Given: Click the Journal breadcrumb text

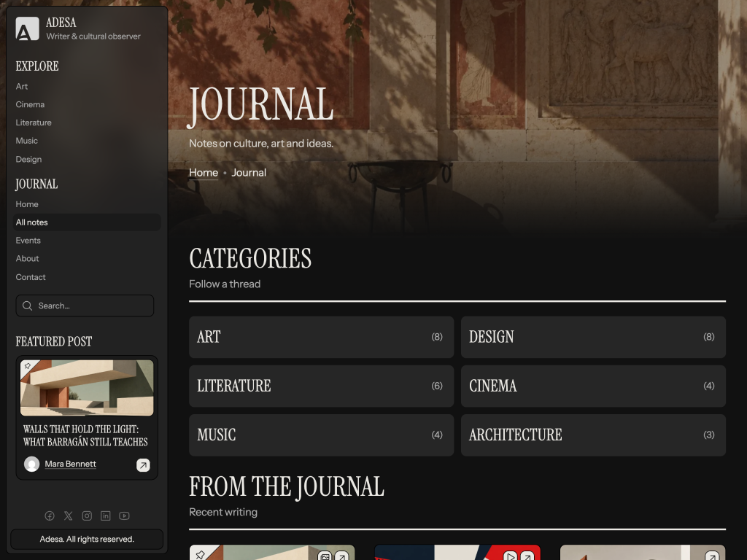Looking at the screenshot, I should coord(249,172).
